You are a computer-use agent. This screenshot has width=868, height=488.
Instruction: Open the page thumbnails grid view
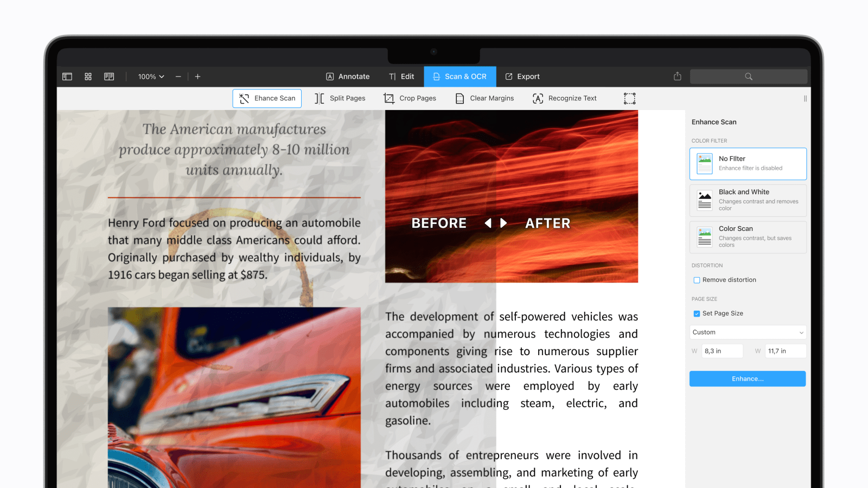(x=87, y=76)
